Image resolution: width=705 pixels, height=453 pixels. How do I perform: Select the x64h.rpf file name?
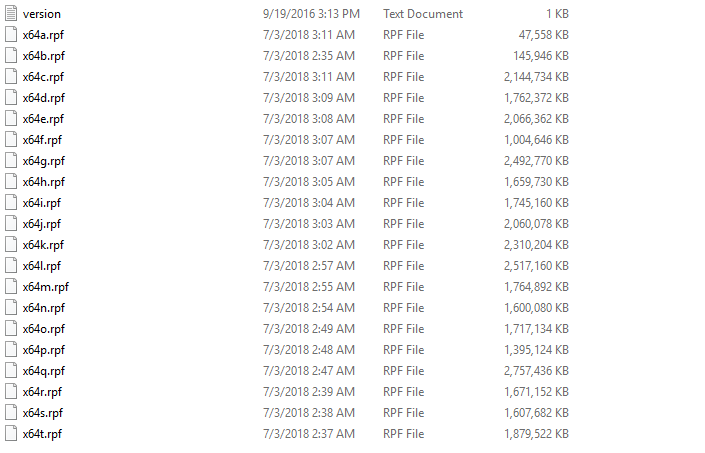(44, 182)
